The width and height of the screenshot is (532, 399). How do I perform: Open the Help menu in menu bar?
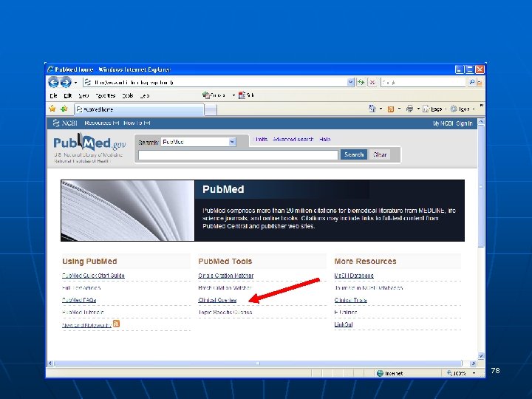tap(145, 95)
